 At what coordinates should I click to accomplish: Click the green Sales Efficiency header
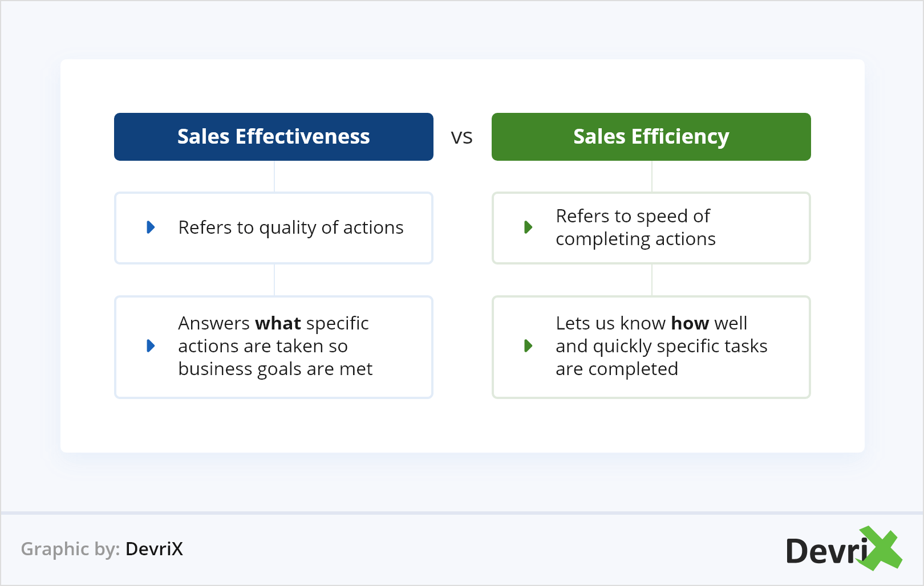click(x=651, y=137)
